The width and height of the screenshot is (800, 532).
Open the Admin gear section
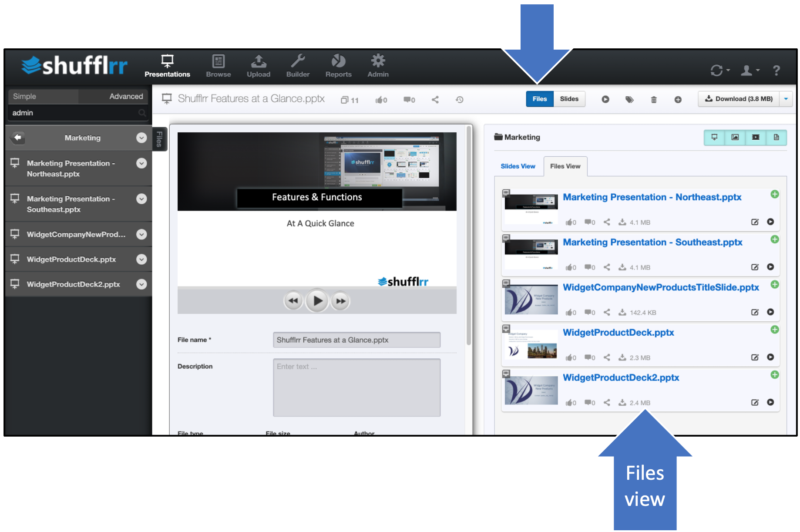click(378, 66)
